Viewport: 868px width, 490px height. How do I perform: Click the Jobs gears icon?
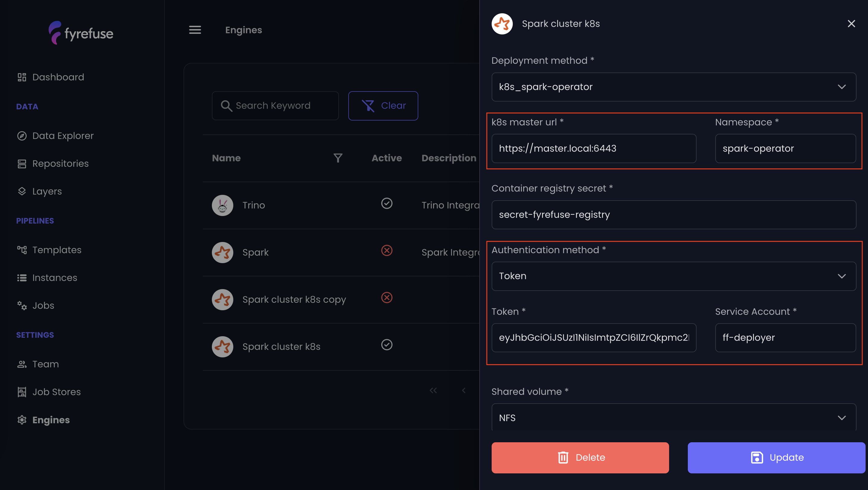pos(22,305)
